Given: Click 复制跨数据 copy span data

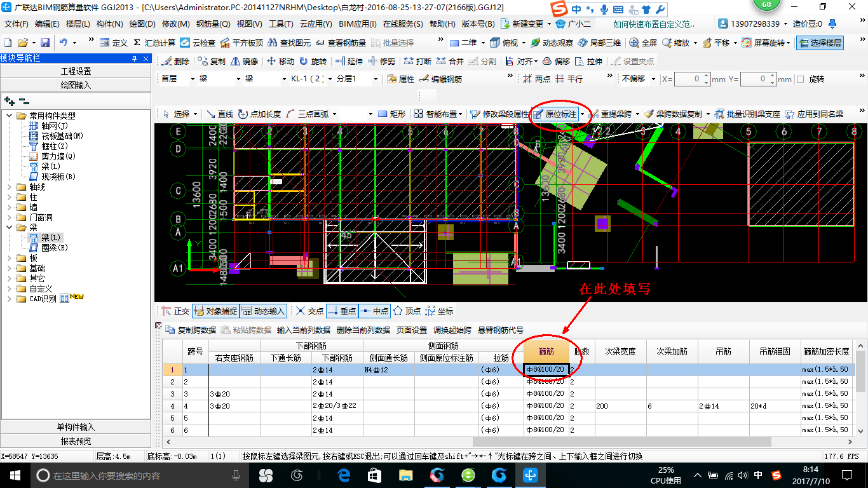Looking at the screenshot, I should [191, 330].
